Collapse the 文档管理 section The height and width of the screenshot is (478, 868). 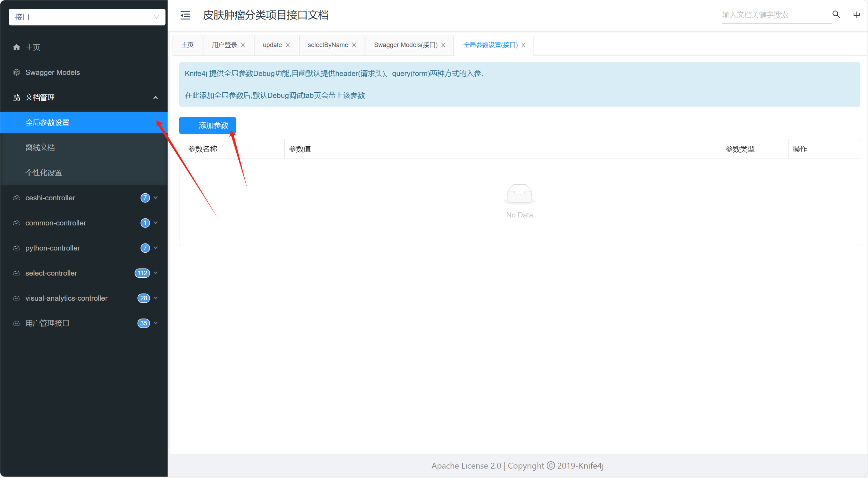point(156,97)
